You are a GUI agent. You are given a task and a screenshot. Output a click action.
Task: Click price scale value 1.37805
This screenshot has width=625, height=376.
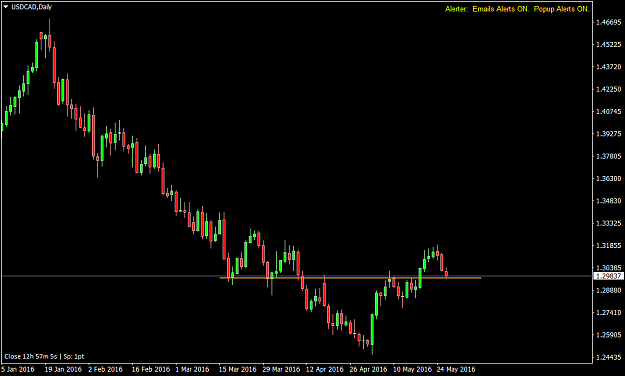pos(608,156)
